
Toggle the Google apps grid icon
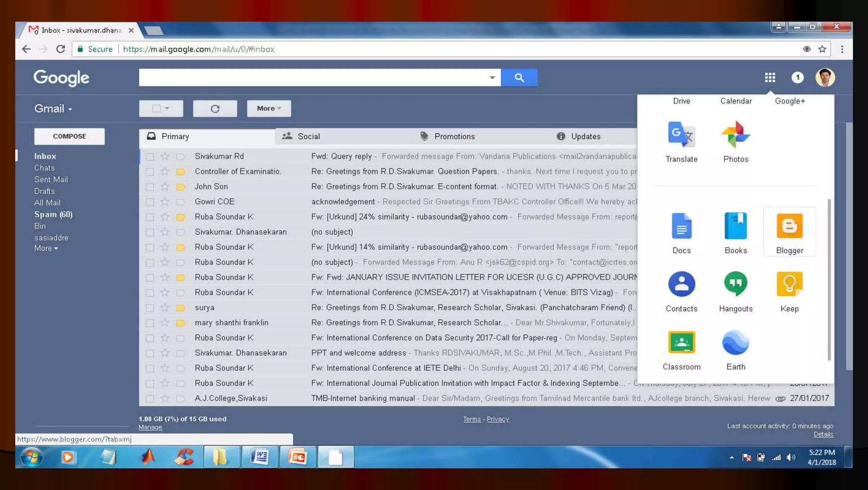point(770,78)
